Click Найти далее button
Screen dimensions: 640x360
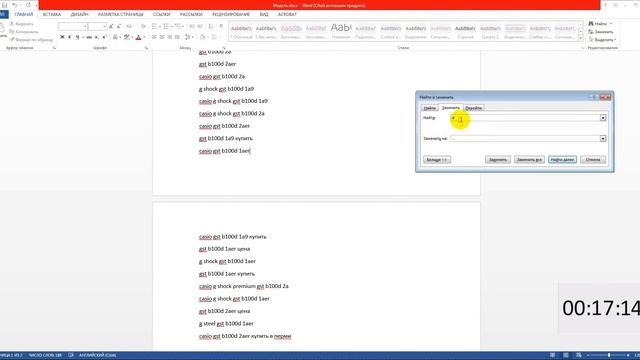click(562, 160)
